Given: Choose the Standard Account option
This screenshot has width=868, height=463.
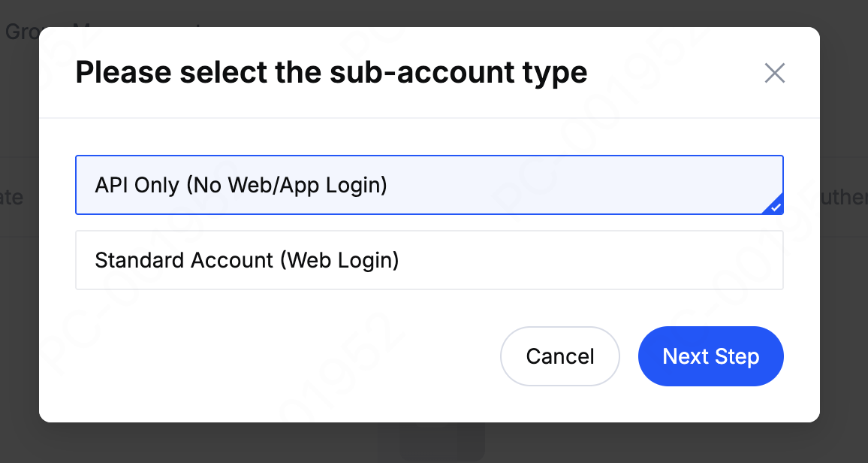Looking at the screenshot, I should (x=429, y=260).
